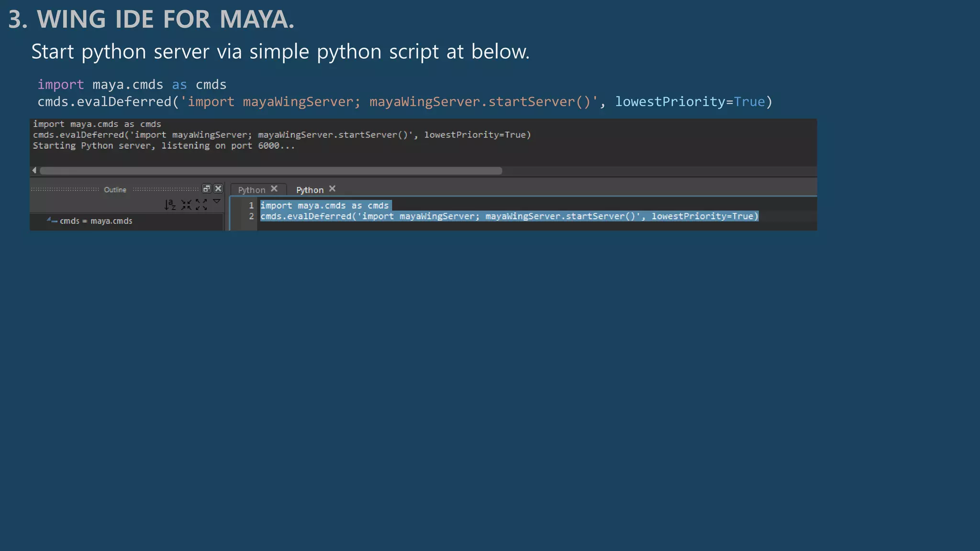This screenshot has height=551, width=980.
Task: Close the Outline panel
Action: (x=218, y=188)
